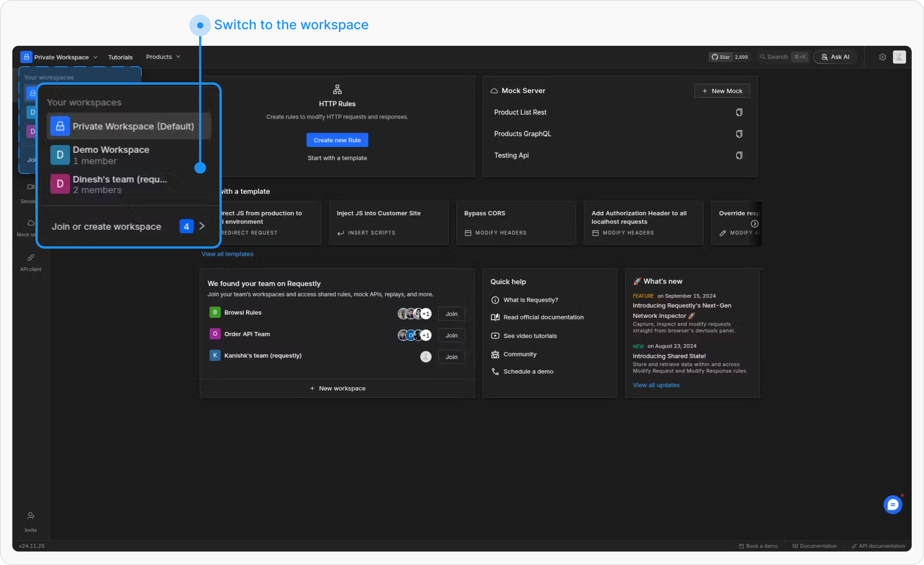Open View all templates link
The height and width of the screenshot is (565, 924).
point(227,254)
